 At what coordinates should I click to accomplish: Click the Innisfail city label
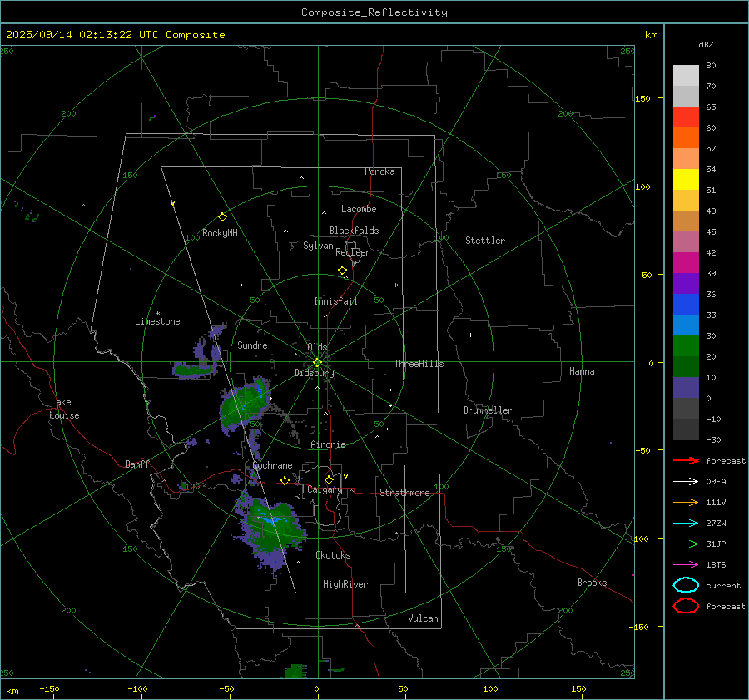click(x=335, y=301)
